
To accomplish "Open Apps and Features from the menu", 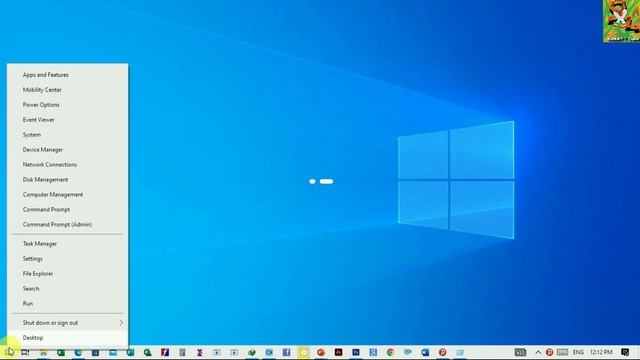I will [67, 75].
